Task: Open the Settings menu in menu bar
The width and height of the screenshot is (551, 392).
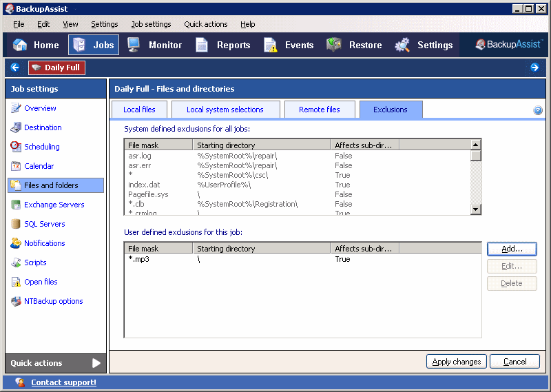Action: coord(105,24)
